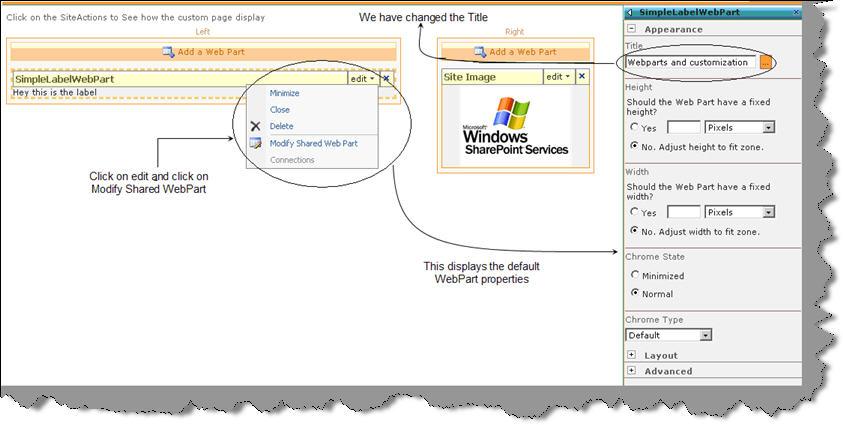The width and height of the screenshot is (843, 425).
Task: Click the tool pane back arrow icon
Action: (x=630, y=12)
